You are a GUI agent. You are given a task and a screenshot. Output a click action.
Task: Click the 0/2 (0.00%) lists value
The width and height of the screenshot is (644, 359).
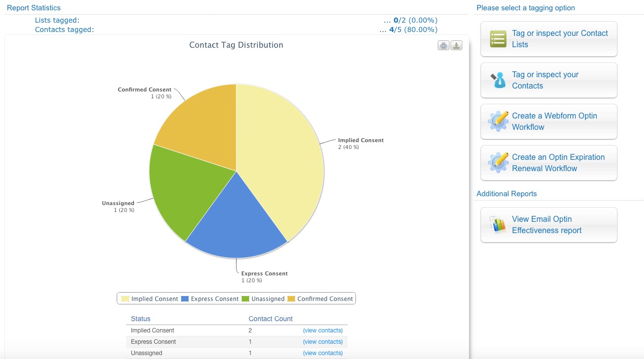416,20
